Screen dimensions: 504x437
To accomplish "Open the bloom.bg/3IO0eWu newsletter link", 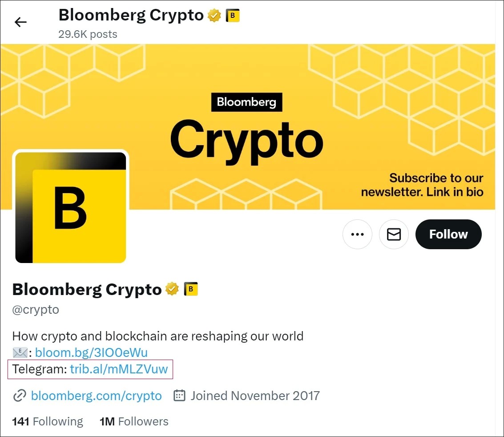I will tap(91, 353).
